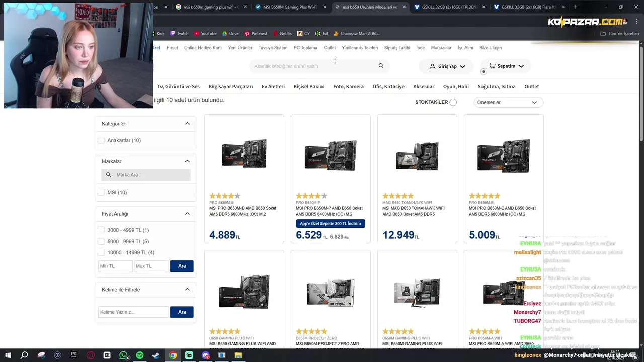The width and height of the screenshot is (644, 362).
Task: Open Windows search from the taskbar
Action: pyautogui.click(x=24, y=355)
